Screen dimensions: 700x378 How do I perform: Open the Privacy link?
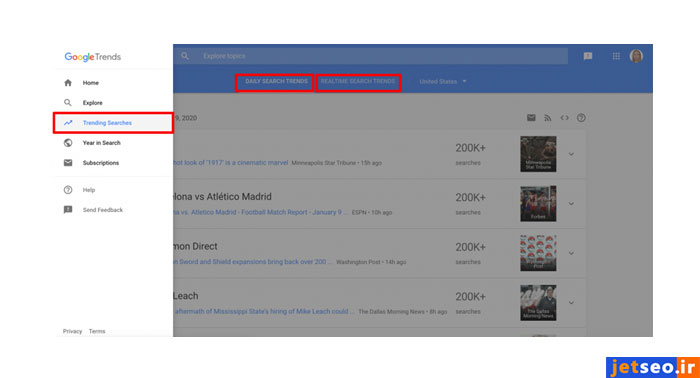(x=72, y=331)
